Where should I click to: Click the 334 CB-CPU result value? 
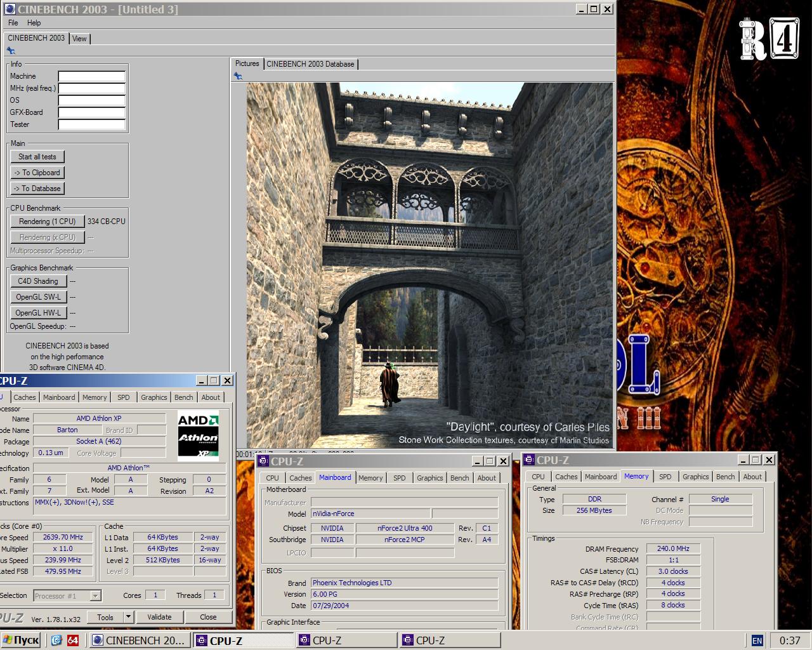coord(107,222)
